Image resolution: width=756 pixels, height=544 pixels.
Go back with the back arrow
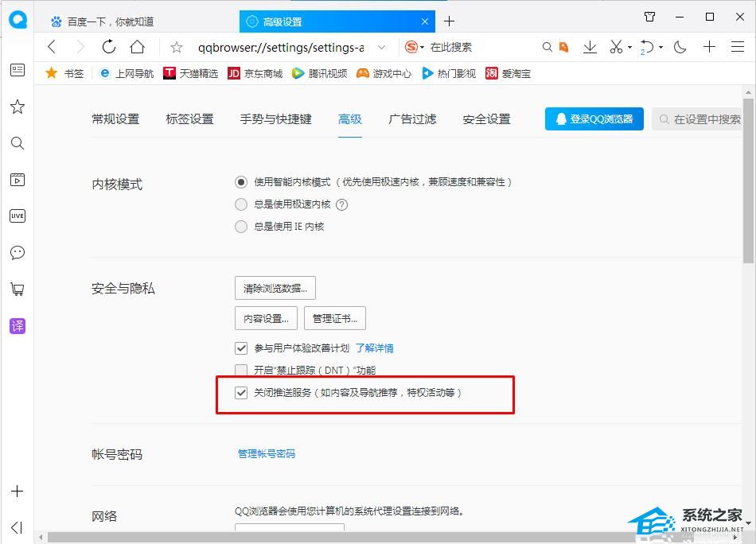(52, 47)
